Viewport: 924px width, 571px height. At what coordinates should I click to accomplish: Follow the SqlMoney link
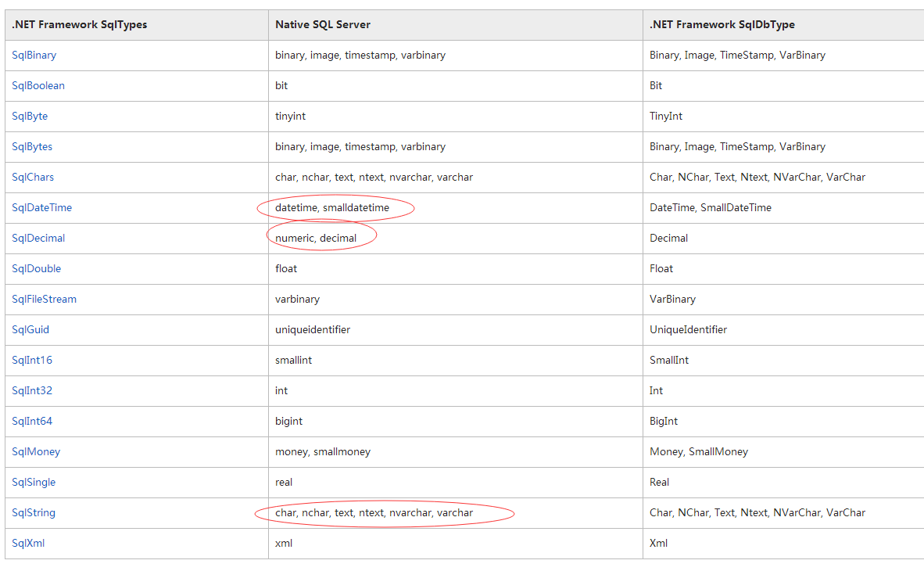(36, 452)
